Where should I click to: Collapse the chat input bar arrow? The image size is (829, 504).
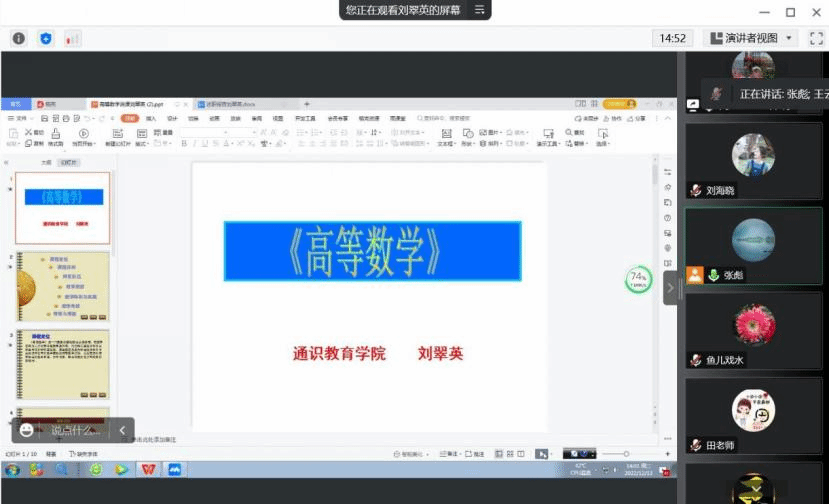tap(123, 431)
